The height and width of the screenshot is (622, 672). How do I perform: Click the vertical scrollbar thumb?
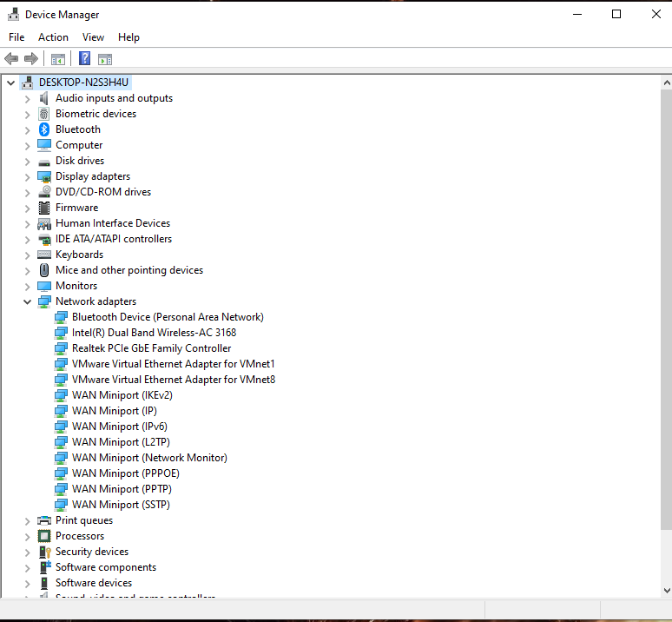coord(667,309)
